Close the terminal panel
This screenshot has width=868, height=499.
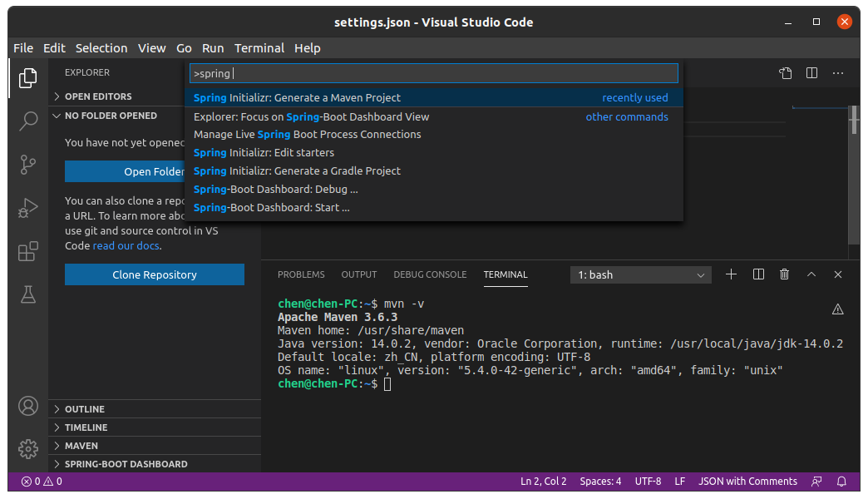838,274
